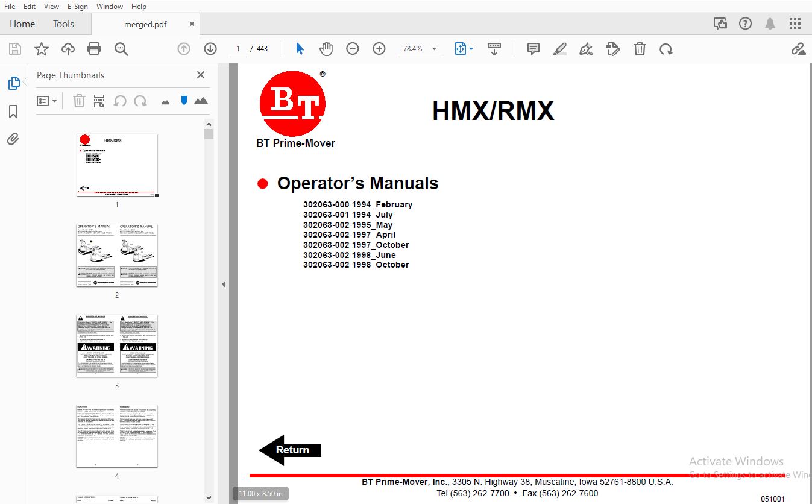Click the thumbnail size slider marker
The image size is (812, 504).
click(x=184, y=101)
